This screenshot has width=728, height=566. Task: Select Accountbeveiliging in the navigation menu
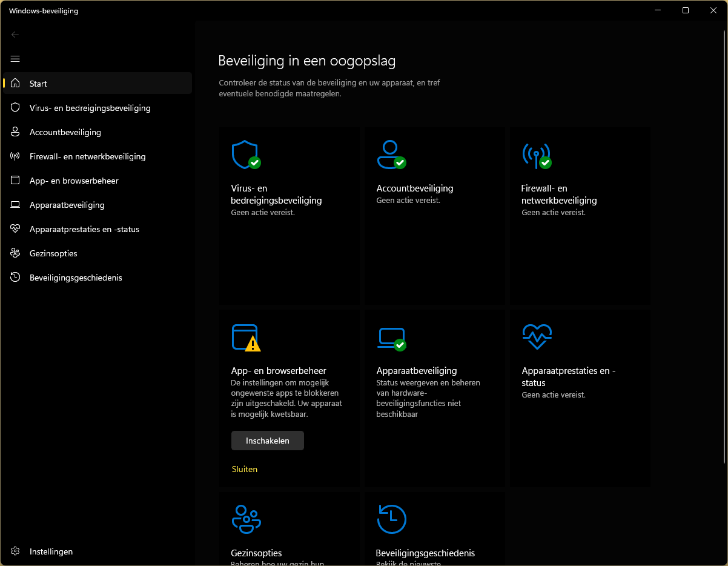[x=98, y=132]
